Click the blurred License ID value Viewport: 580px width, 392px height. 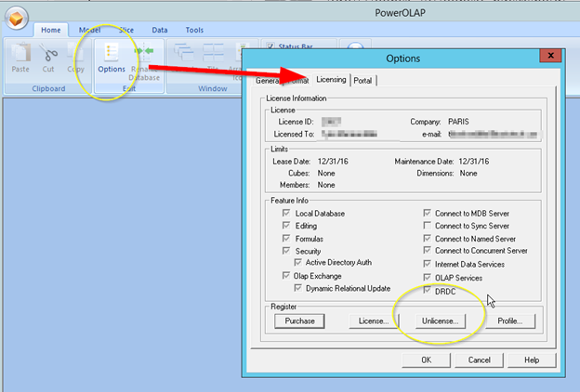click(331, 122)
